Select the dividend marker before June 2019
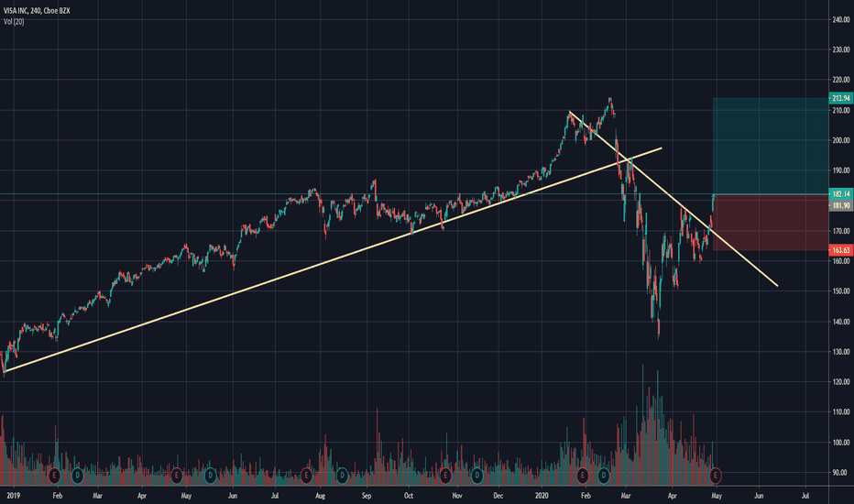 click(210, 476)
